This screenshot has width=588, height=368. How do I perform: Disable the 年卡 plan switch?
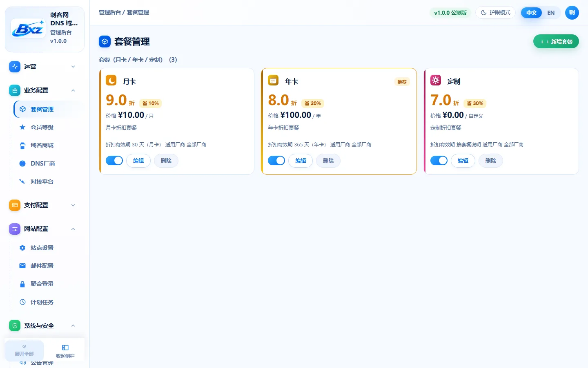(x=276, y=161)
